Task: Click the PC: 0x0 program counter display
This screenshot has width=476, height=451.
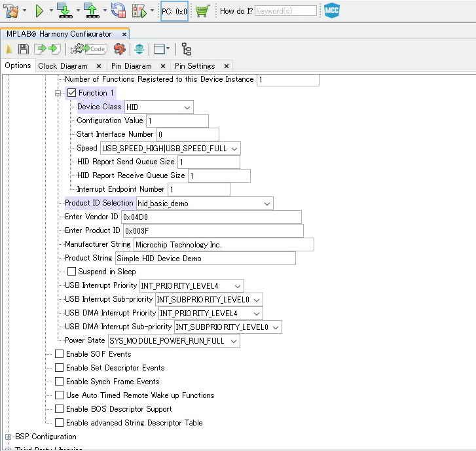Action: coord(175,11)
